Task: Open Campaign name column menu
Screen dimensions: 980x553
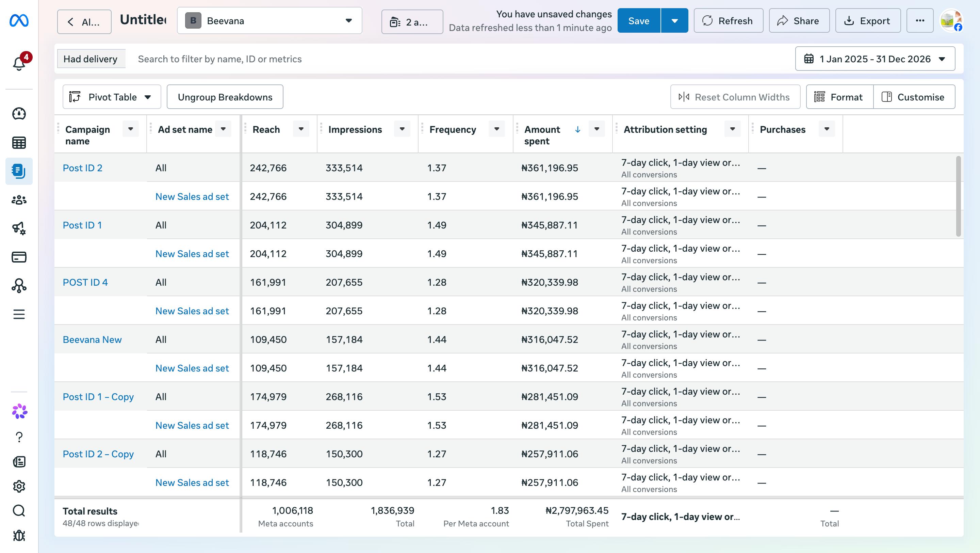Action: [130, 129]
